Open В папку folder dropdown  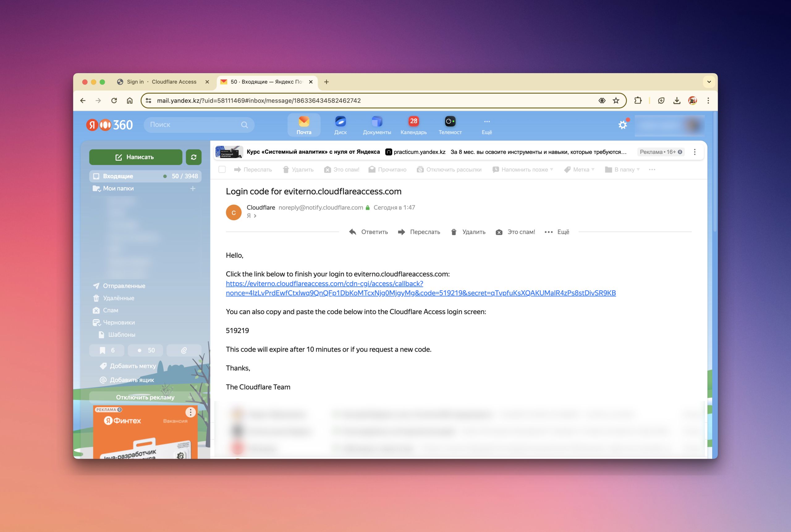[622, 169]
